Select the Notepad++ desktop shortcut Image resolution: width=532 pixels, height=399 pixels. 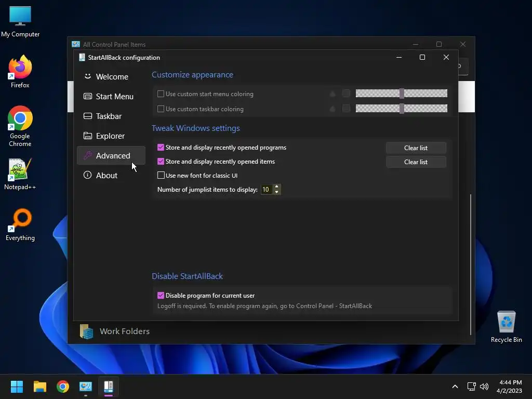pyautogui.click(x=20, y=174)
